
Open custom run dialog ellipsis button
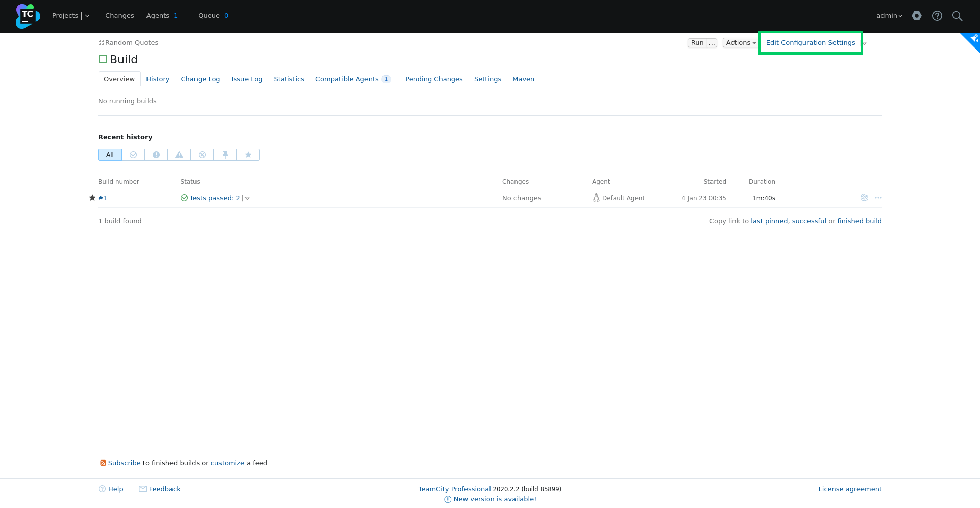click(x=712, y=43)
